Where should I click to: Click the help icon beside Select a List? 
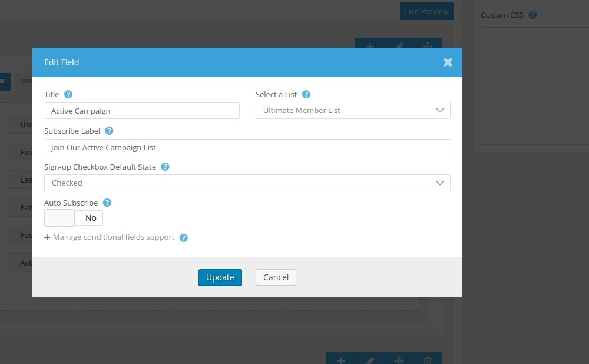[306, 94]
